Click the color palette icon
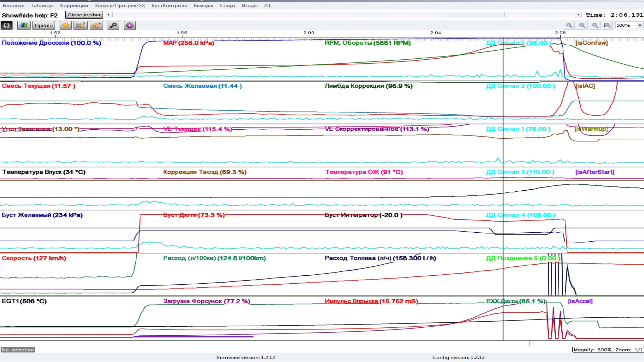Viewport: 644px width, 362px height. pyautogui.click(x=96, y=25)
